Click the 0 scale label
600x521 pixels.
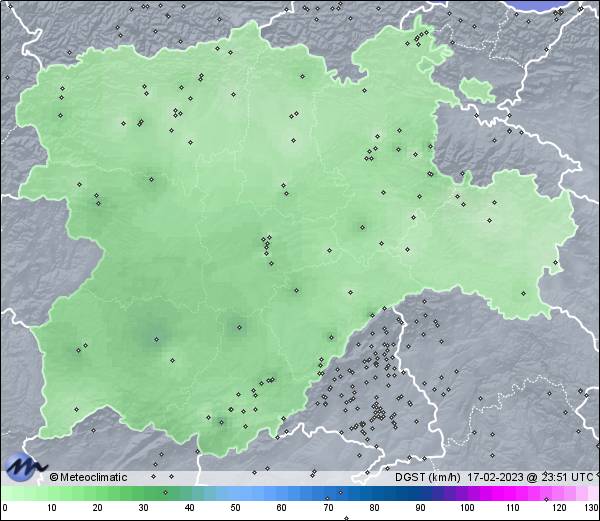coord(5,508)
